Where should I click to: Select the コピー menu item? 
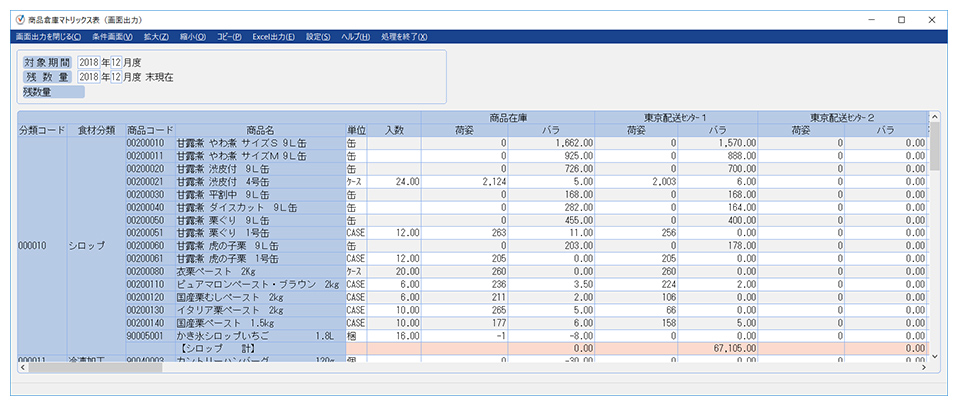tap(230, 37)
